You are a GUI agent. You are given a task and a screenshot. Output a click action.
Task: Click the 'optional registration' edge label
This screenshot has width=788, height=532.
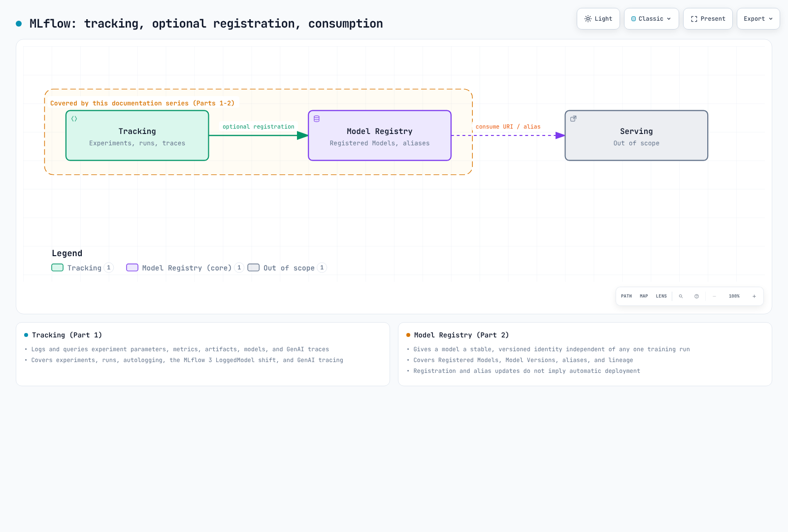(259, 127)
